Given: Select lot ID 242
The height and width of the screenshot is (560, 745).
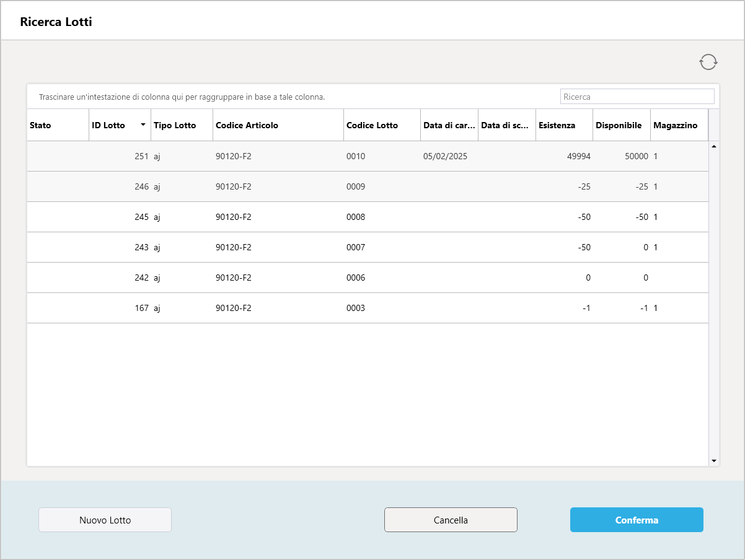Looking at the screenshot, I should [x=141, y=278].
